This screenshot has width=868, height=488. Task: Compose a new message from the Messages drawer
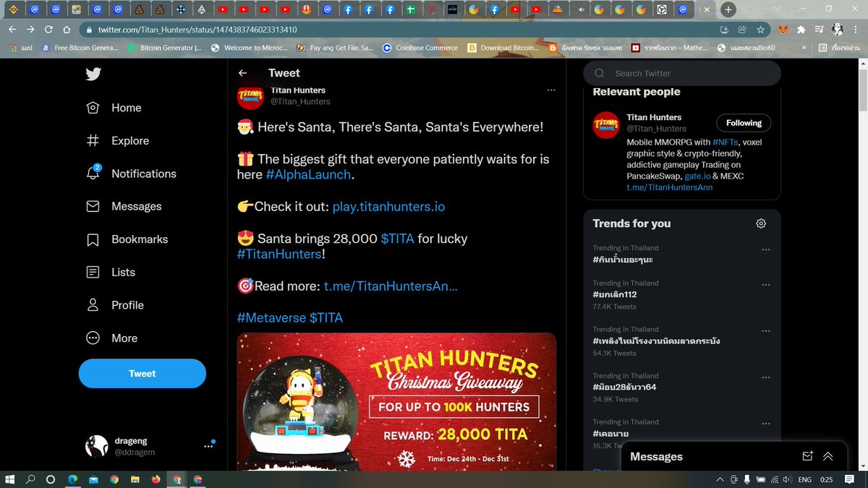pos(808,456)
